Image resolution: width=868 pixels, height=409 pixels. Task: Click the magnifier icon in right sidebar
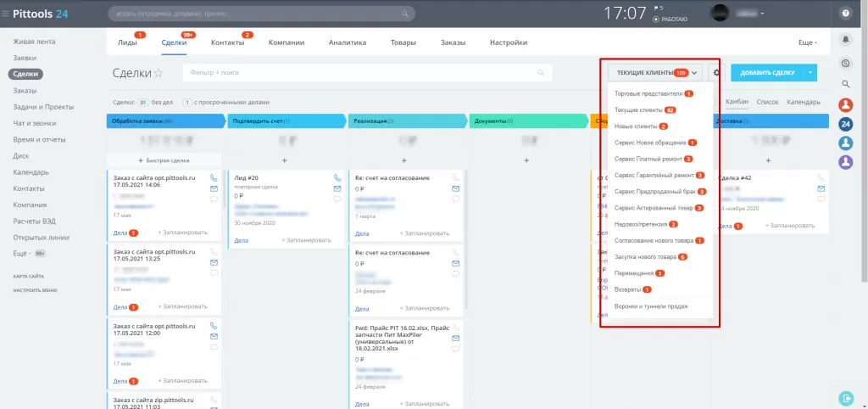coord(845,83)
